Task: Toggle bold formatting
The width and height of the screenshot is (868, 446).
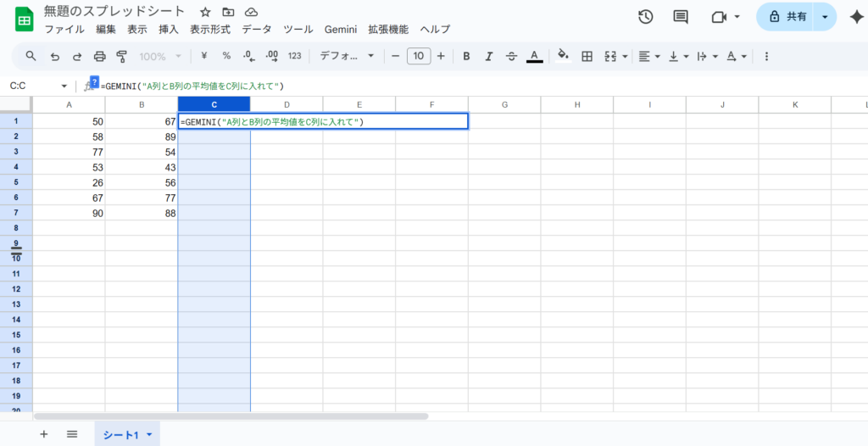Action: [466, 56]
